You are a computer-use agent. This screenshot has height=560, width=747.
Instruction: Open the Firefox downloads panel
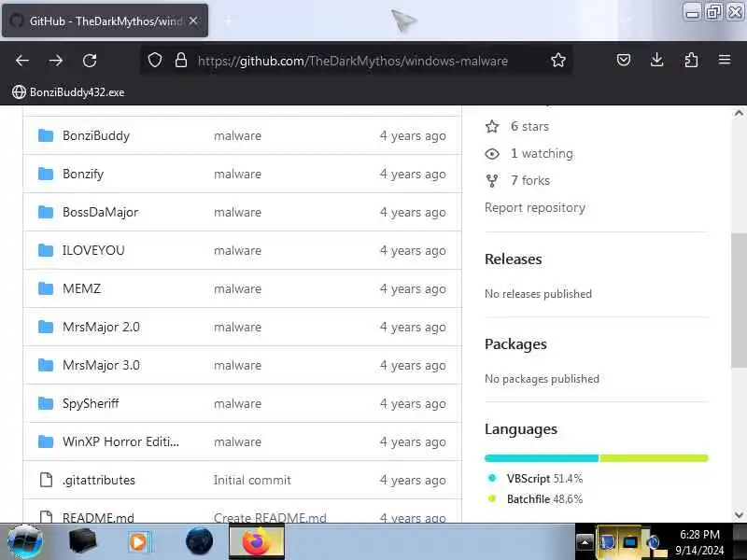click(657, 60)
